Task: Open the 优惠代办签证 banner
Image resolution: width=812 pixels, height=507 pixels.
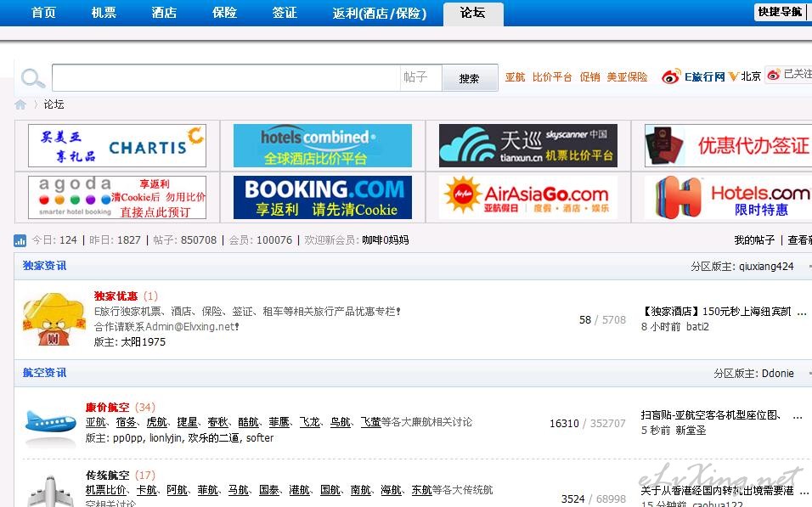Action: pos(728,145)
